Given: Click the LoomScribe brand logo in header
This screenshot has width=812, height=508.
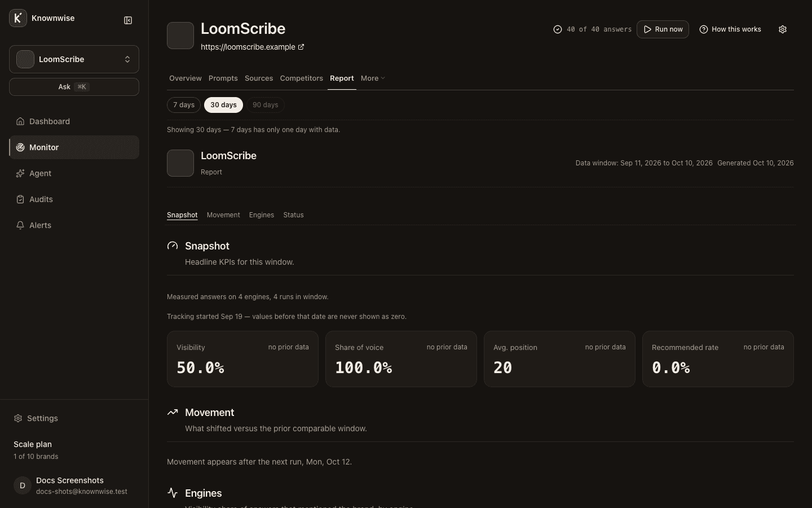Looking at the screenshot, I should [x=180, y=36].
